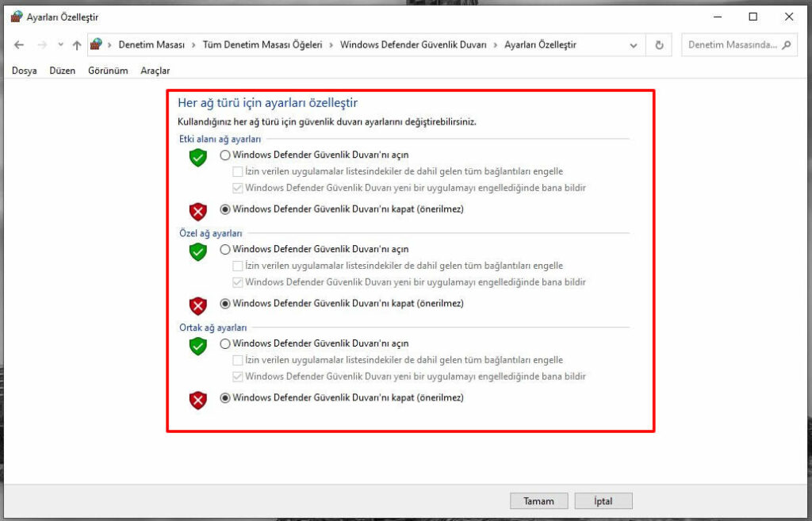Click the Özel ağ ayarları heading

[211, 233]
